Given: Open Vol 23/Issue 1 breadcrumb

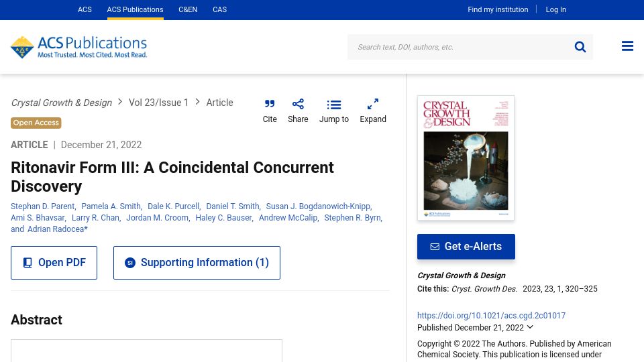Looking at the screenshot, I should (158, 103).
